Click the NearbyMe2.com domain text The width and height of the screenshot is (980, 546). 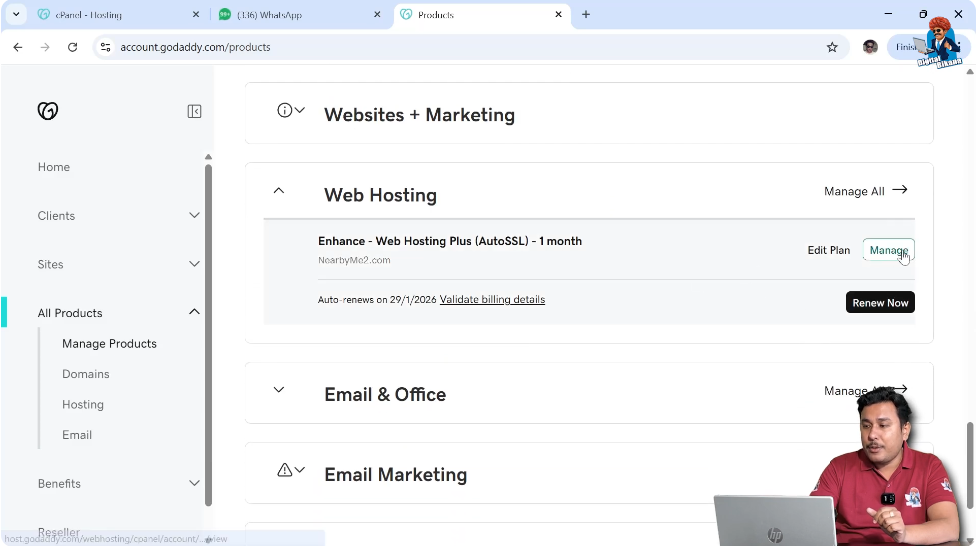[x=354, y=260]
